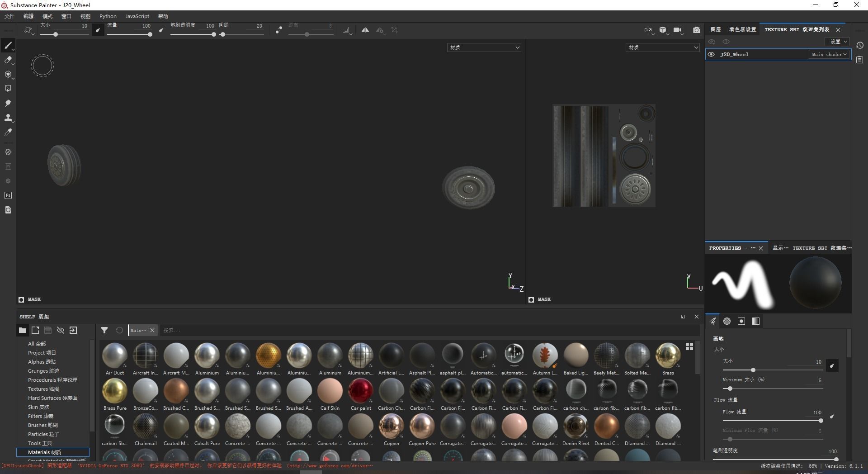Open the perspective cube view icon
868x474 pixels.
pos(663,30)
